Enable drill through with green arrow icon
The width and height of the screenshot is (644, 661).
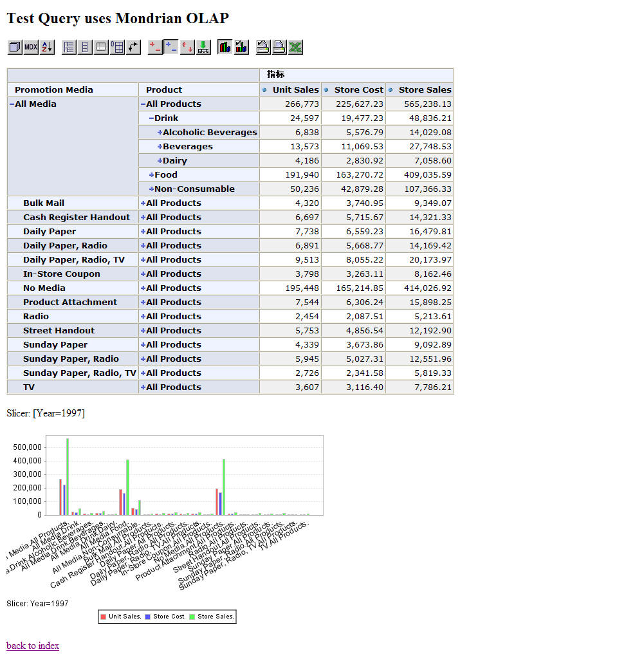(203, 47)
